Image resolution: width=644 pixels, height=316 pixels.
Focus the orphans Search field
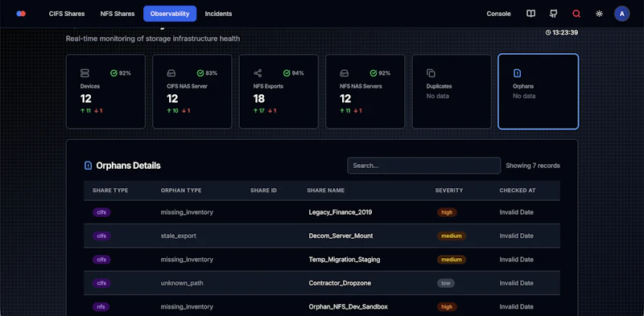click(x=424, y=166)
